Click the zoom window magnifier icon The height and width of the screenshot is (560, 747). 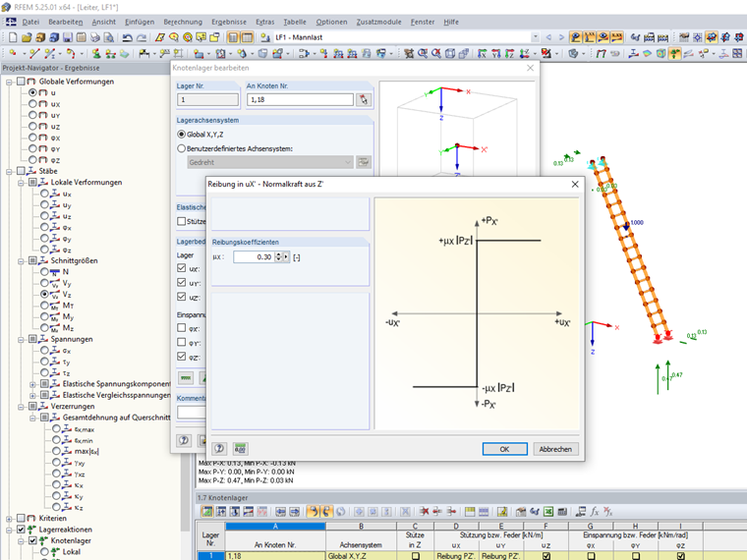pos(422,53)
